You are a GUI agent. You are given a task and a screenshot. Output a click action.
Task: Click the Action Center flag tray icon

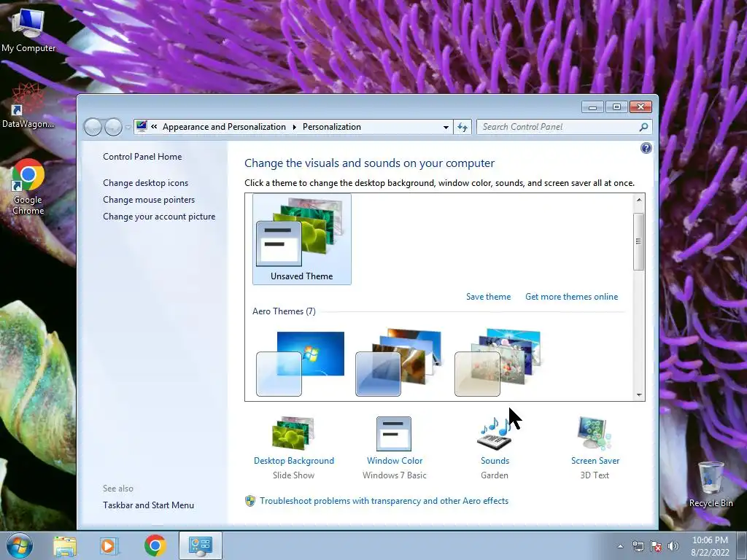coord(656,546)
